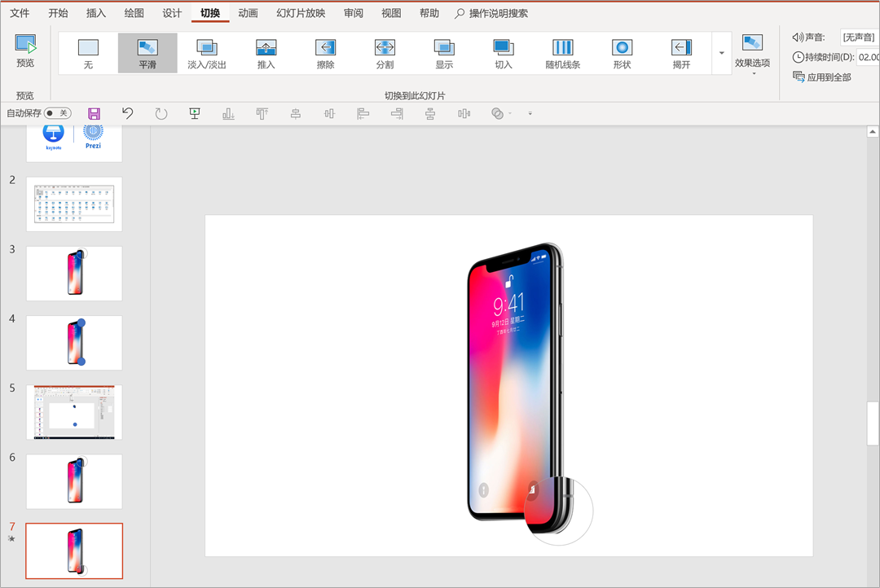Image resolution: width=880 pixels, height=588 pixels.
Task: Apply the 淡入/淡出 fade transition
Action: pyautogui.click(x=207, y=53)
